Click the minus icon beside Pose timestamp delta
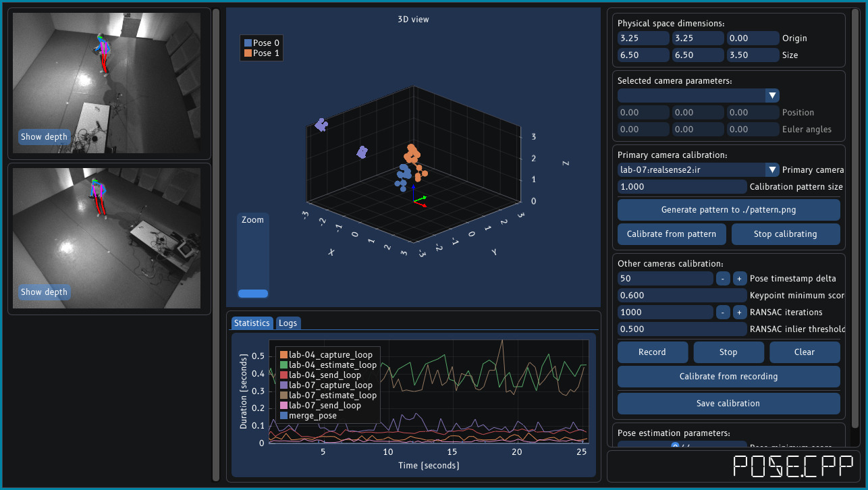 (x=722, y=278)
